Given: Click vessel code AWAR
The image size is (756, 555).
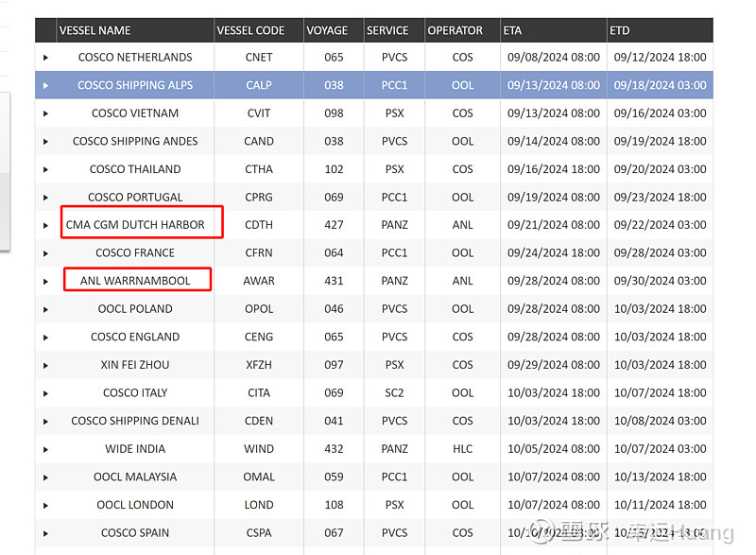Looking at the screenshot, I should coord(259,281).
